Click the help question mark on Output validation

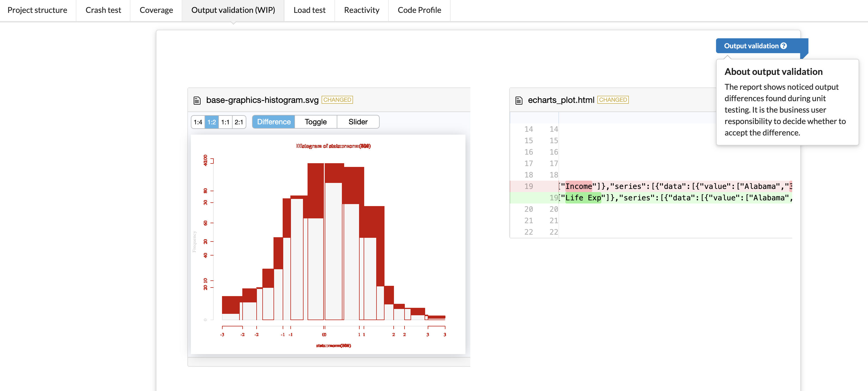click(784, 46)
